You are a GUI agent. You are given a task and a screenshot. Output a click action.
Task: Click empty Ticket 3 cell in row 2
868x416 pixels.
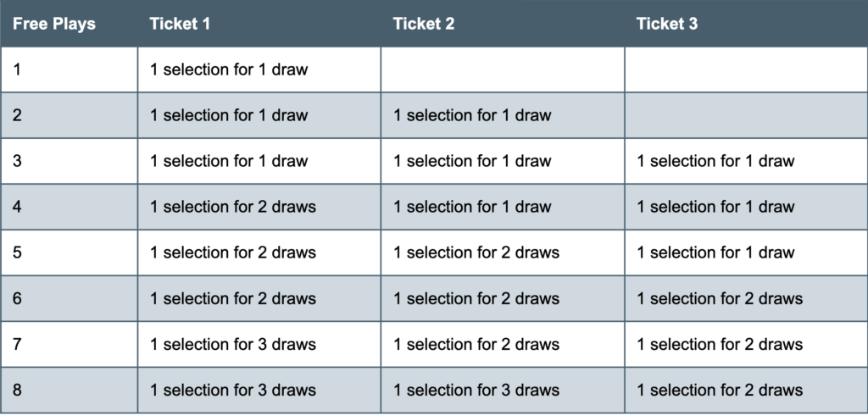coord(746,115)
